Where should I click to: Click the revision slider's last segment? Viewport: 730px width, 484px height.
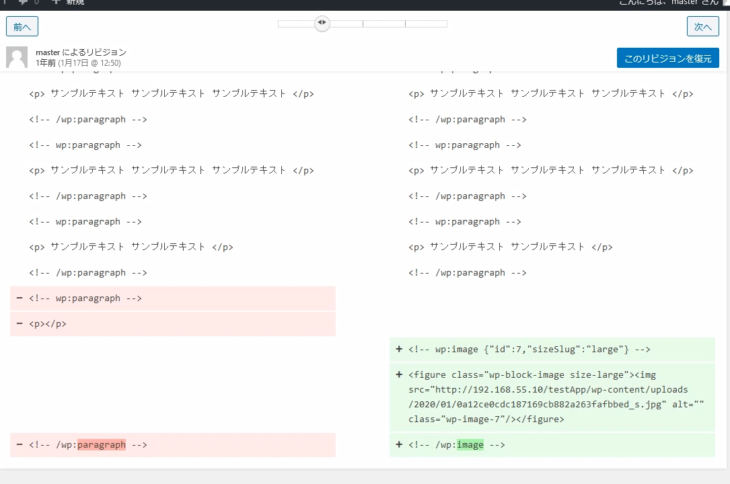[x=426, y=24]
